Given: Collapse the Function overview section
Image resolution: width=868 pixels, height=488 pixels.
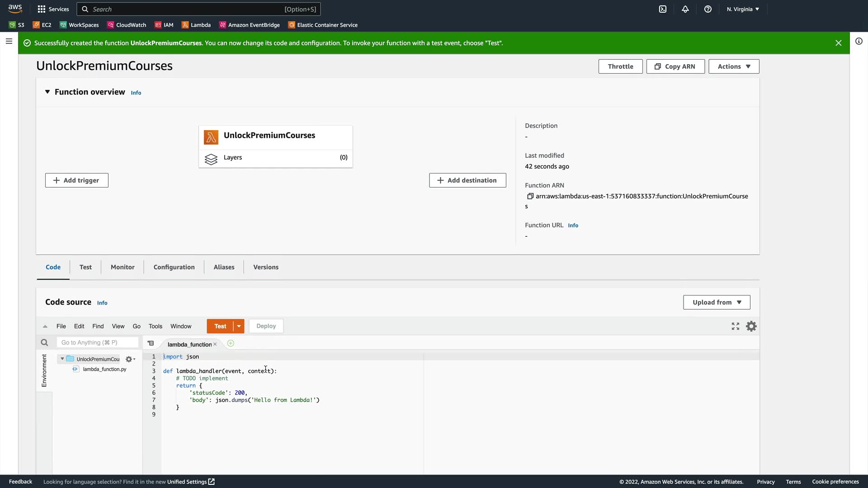Looking at the screenshot, I should tap(47, 92).
